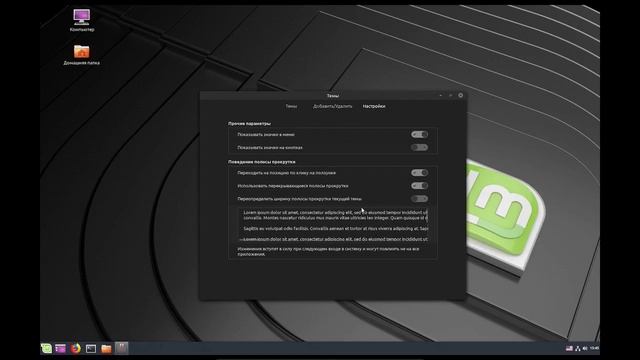Click the Lorem ipsum preview text box
This screenshot has height=360, width=640.
[x=333, y=225]
